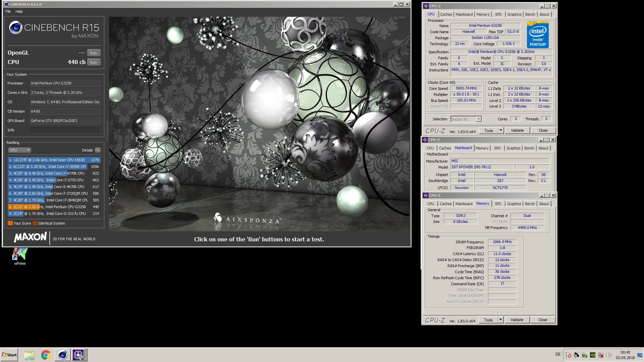The image size is (644, 362).
Task: Run the OpenGL benchmark
Action: coord(94,53)
